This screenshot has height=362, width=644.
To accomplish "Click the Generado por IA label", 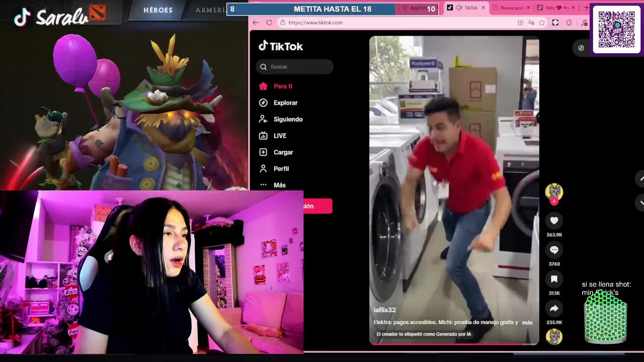I will pyautogui.click(x=424, y=334).
